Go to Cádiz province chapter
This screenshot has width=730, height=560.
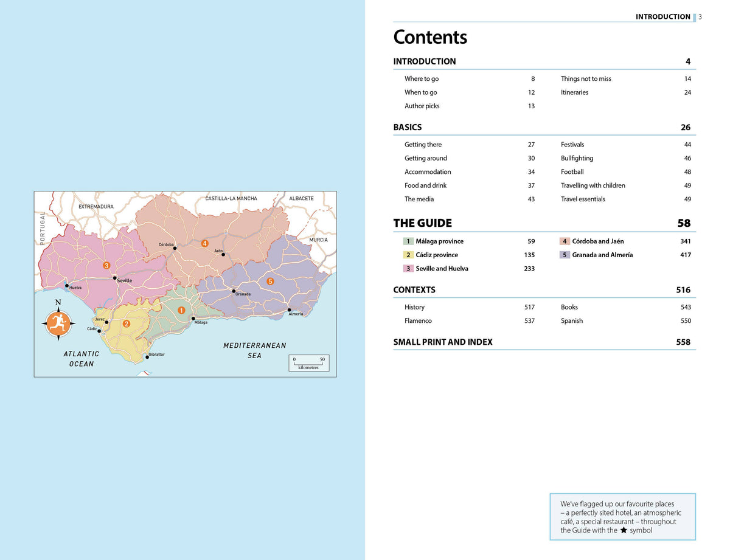tap(437, 255)
